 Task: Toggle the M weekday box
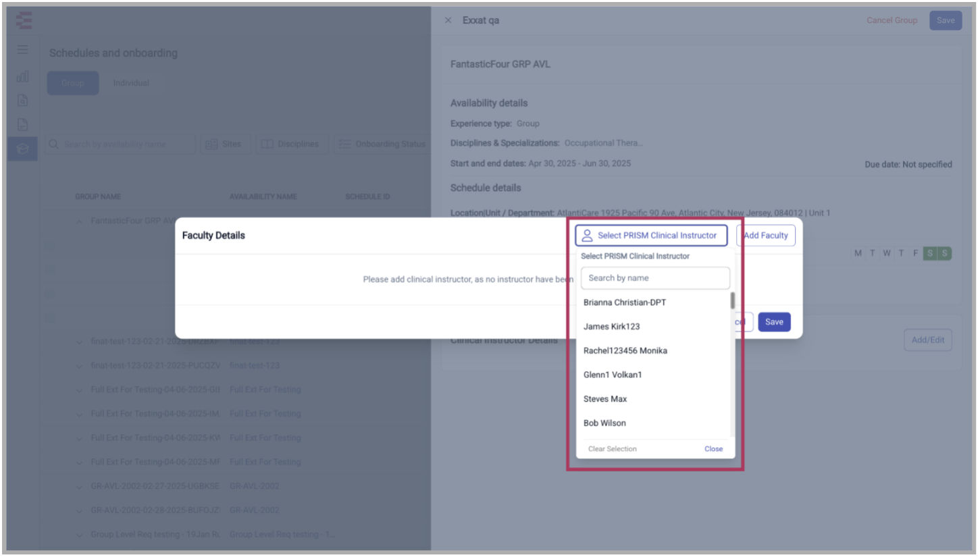[858, 253]
